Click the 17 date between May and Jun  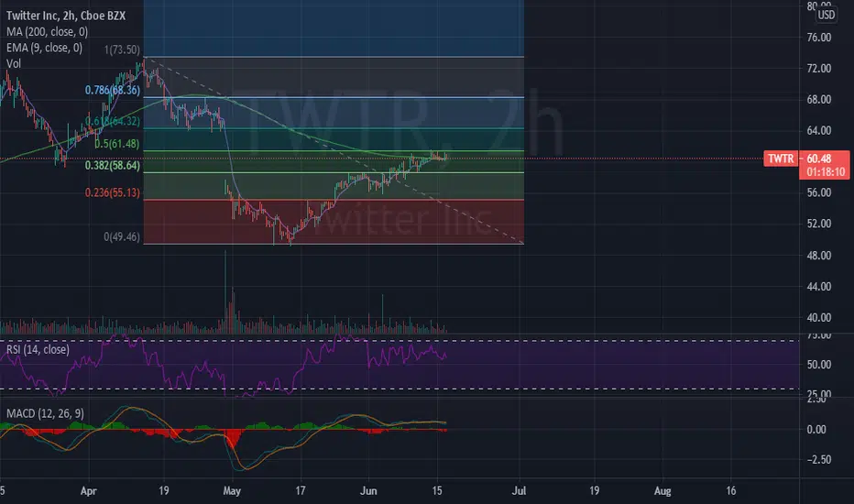pyautogui.click(x=301, y=491)
